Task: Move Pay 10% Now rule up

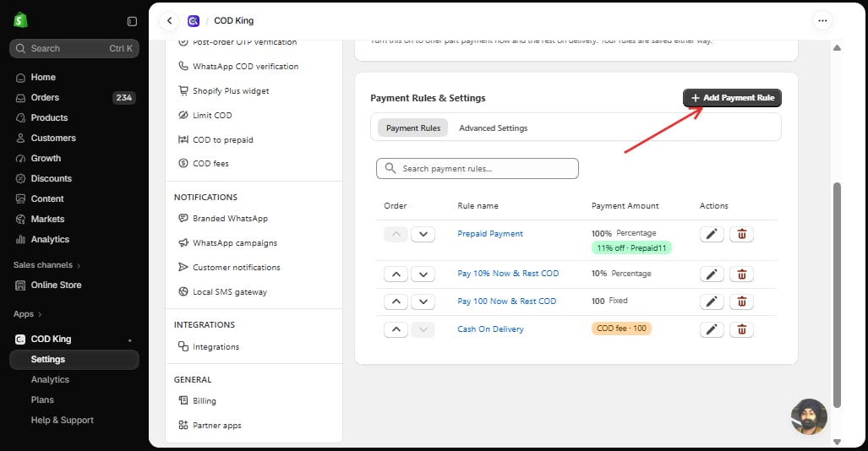Action: click(x=396, y=274)
